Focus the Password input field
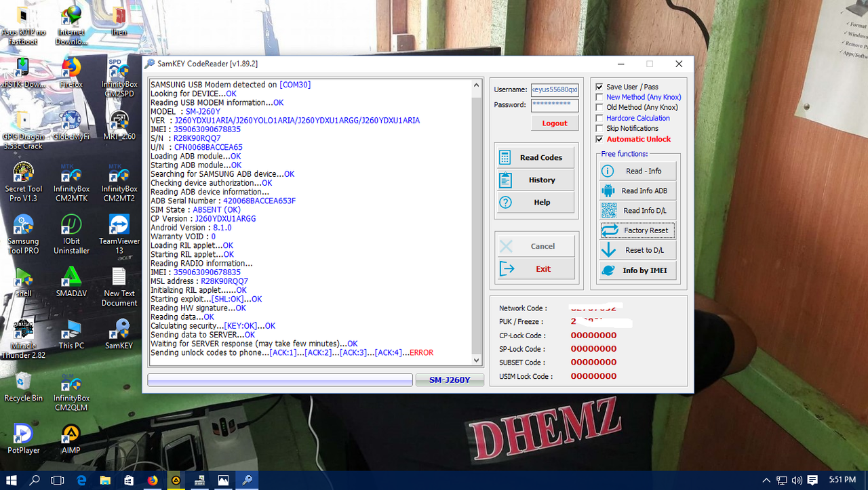The height and width of the screenshot is (490, 868). [x=555, y=105]
